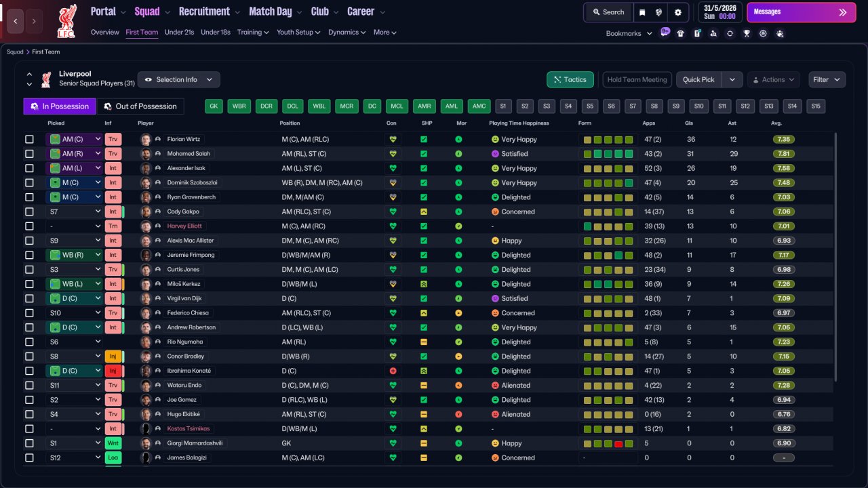868x488 pixels.
Task: Select the checkbox for Dominik Szoboszlai
Action: tap(29, 182)
